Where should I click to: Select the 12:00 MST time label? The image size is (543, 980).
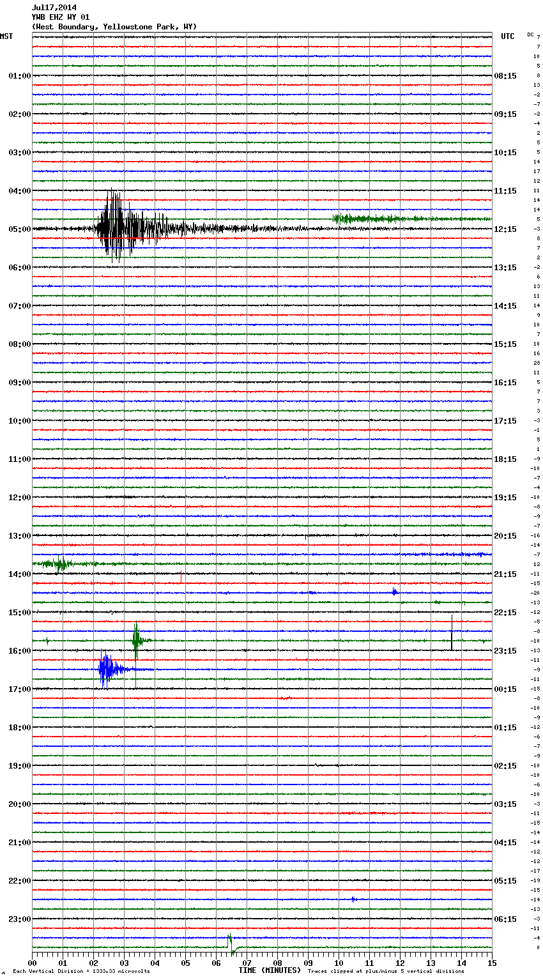[x=19, y=498]
